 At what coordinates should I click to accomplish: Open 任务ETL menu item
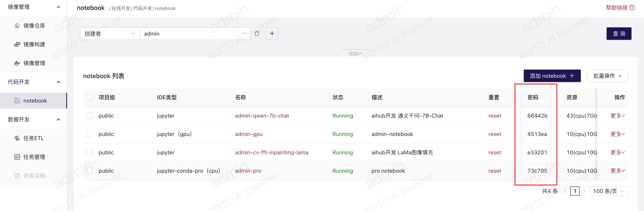click(34, 138)
